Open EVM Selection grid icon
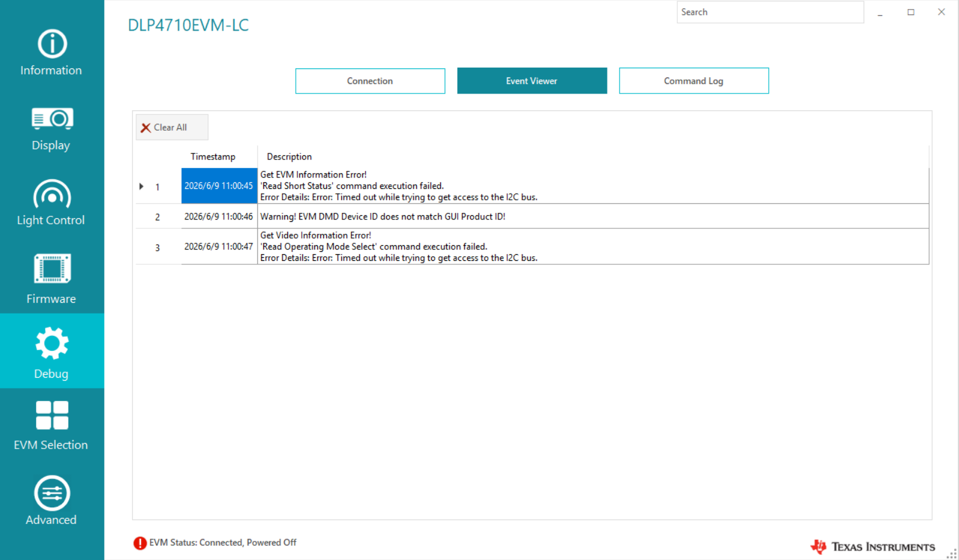Image resolution: width=959 pixels, height=560 pixels. (x=52, y=416)
